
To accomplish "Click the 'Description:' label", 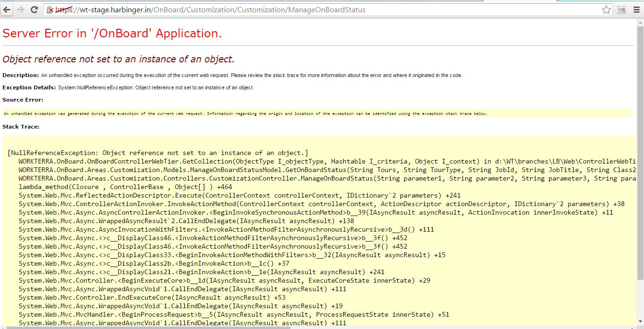I will (20, 75).
